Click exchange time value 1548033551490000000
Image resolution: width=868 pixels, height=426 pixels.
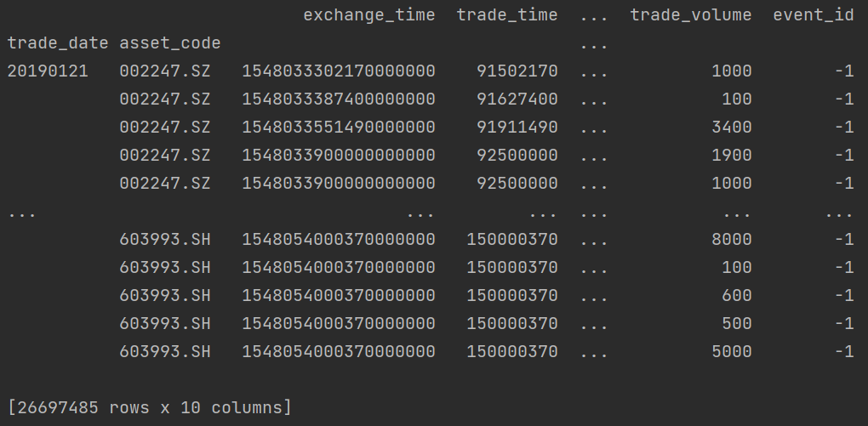[339, 128]
